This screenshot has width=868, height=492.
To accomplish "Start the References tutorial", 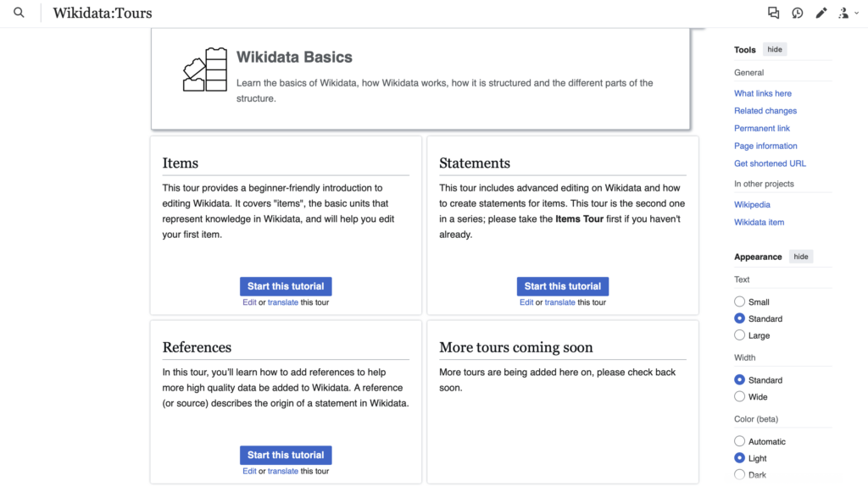I will (286, 455).
